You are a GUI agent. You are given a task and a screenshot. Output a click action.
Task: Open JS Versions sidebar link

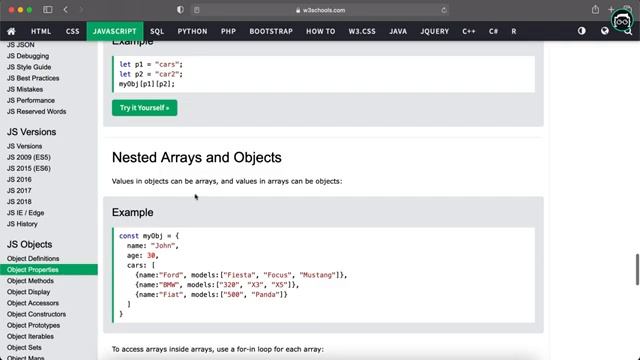tap(24, 146)
